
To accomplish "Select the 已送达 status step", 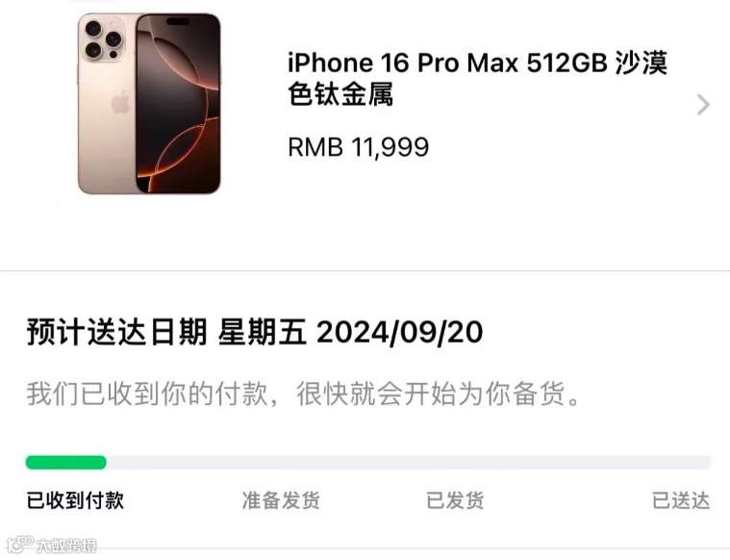I will click(681, 500).
